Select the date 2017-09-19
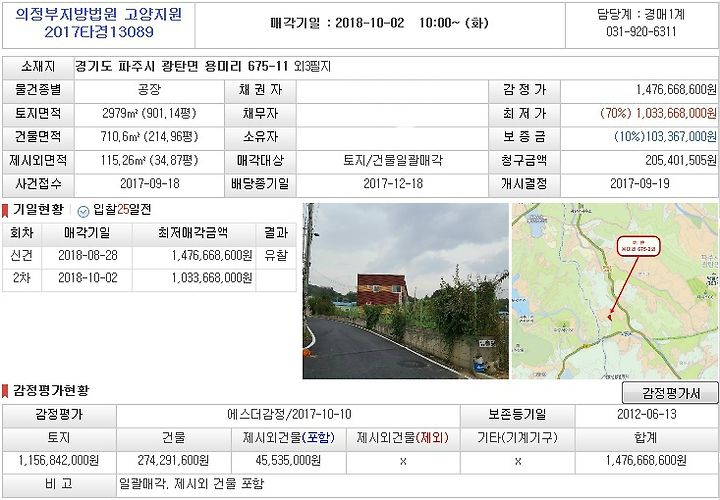The width and height of the screenshot is (720, 500). click(640, 184)
